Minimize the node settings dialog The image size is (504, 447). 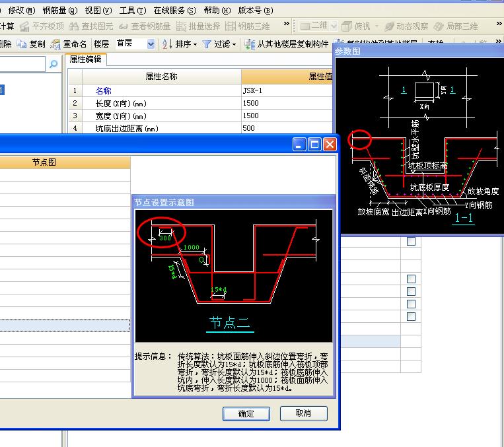(x=299, y=145)
